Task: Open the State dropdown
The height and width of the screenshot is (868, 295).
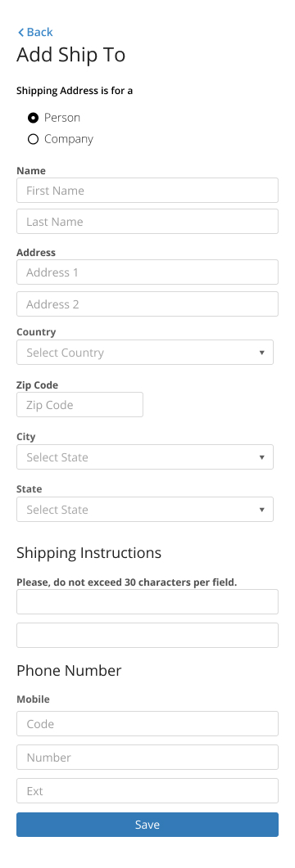Action: 145,510
